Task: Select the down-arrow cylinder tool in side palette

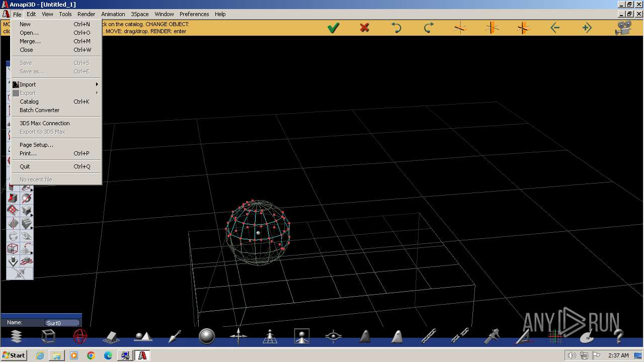Action: [x=13, y=261]
